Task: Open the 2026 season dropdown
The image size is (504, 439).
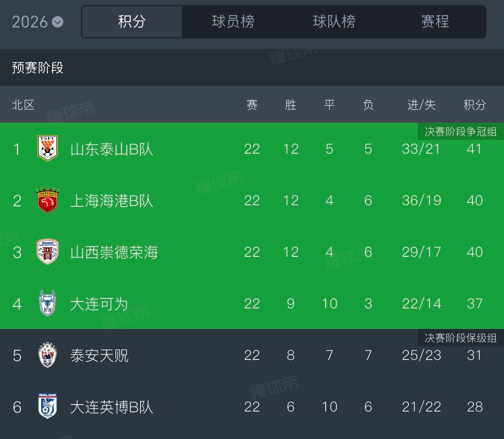Action: 37,22
